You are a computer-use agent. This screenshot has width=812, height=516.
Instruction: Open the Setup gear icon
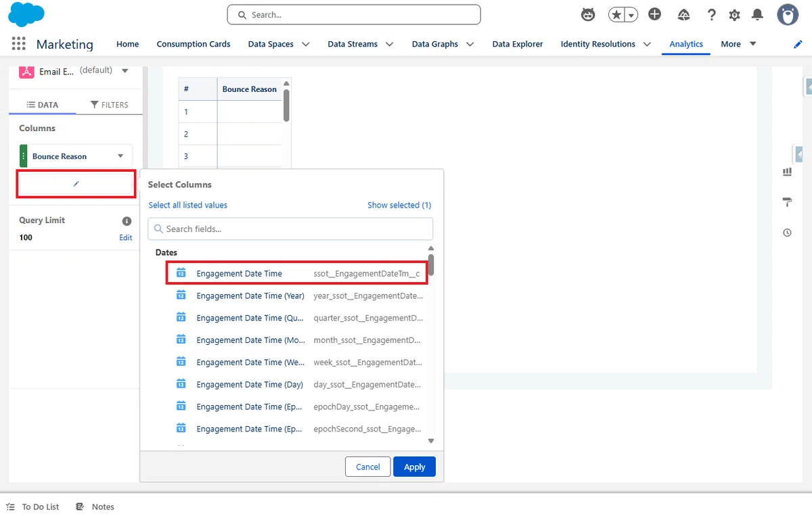click(x=734, y=15)
